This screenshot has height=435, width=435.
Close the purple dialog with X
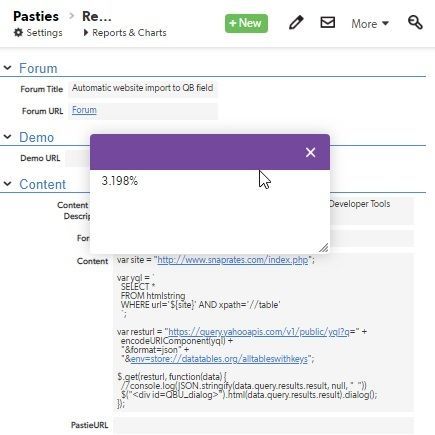pos(310,152)
